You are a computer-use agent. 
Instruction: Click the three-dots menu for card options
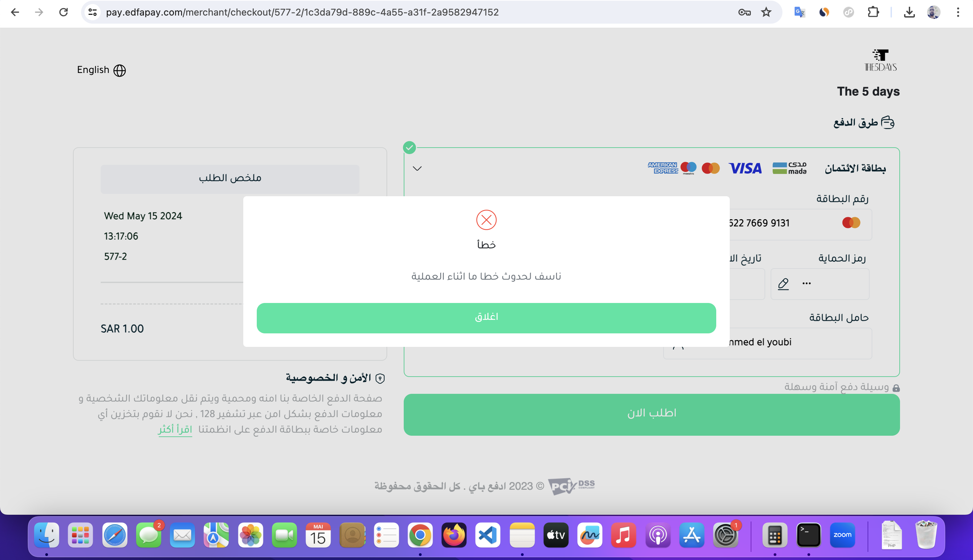[806, 283]
